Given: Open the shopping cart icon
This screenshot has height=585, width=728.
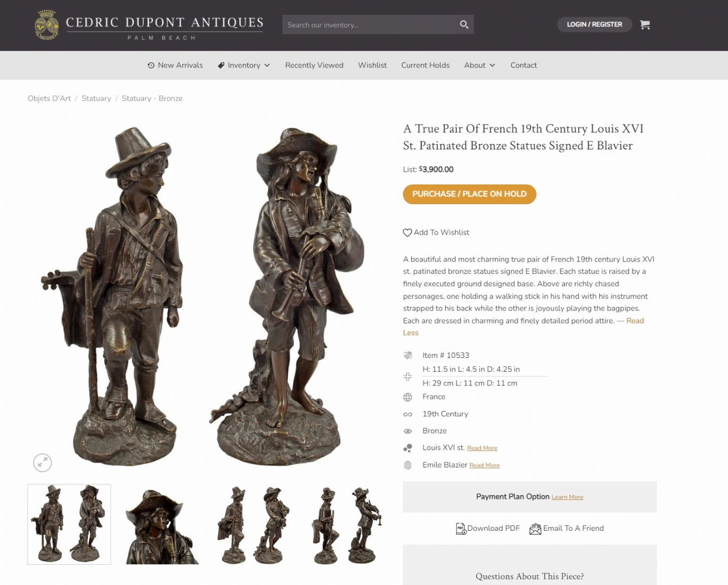Looking at the screenshot, I should (645, 24).
